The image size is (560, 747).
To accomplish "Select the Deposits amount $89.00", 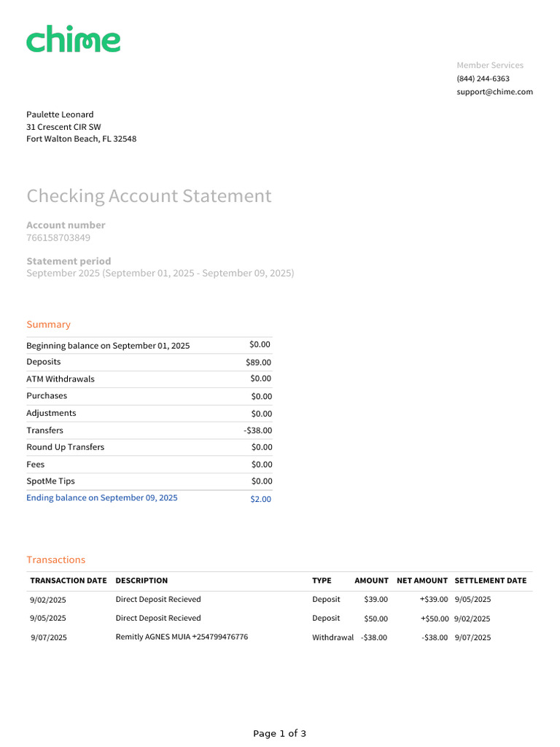I will (258, 363).
